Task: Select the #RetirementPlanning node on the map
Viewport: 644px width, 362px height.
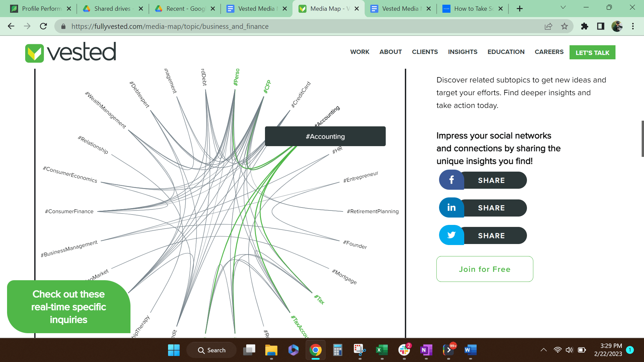Action: coord(373,211)
